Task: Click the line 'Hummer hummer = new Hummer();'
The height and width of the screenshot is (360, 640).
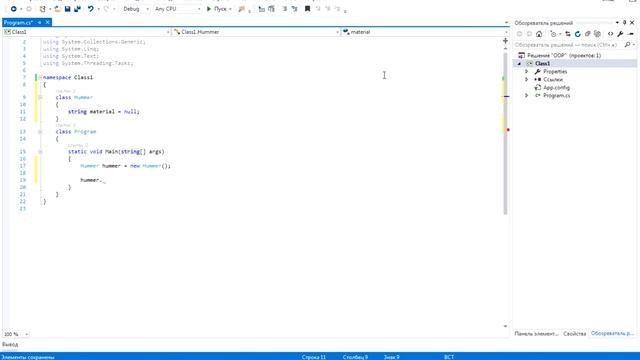Action: point(125,166)
